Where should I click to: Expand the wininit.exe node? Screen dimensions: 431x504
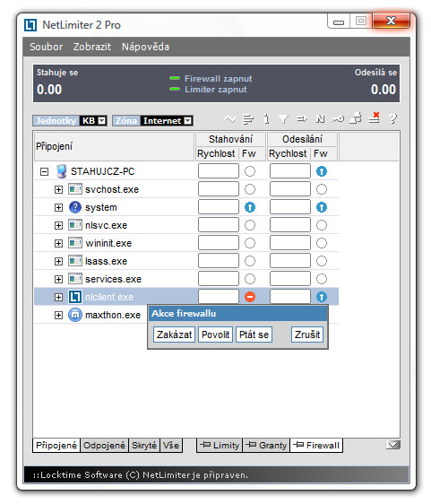pos(58,243)
